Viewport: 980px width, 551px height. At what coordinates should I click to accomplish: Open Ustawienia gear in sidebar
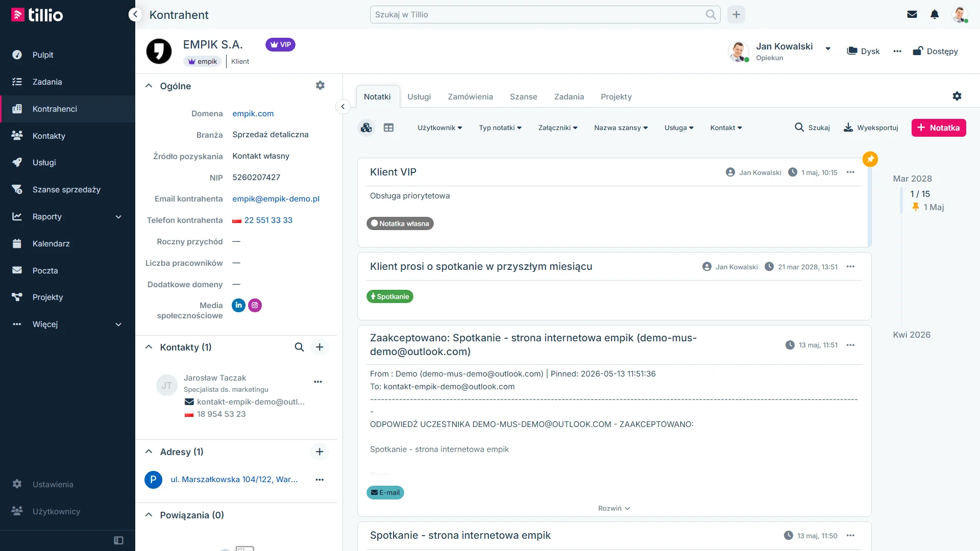click(17, 484)
